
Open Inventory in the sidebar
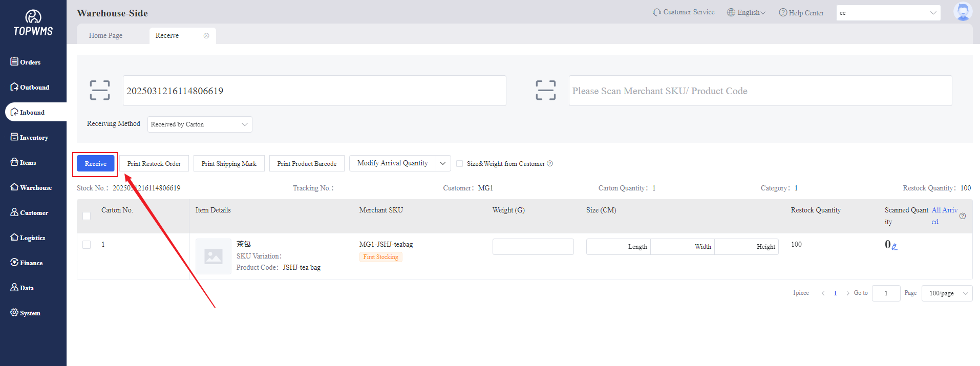(34, 138)
